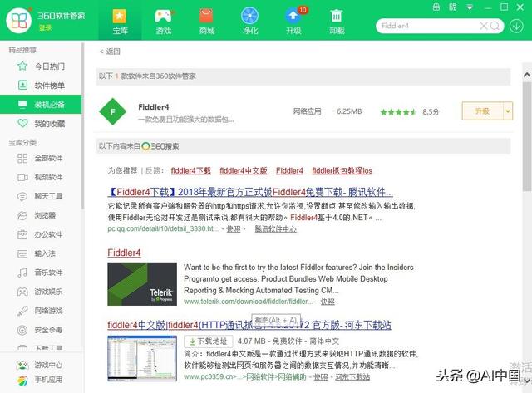Select 音乐软件 category
The image size is (532, 393).
click(x=41, y=273)
